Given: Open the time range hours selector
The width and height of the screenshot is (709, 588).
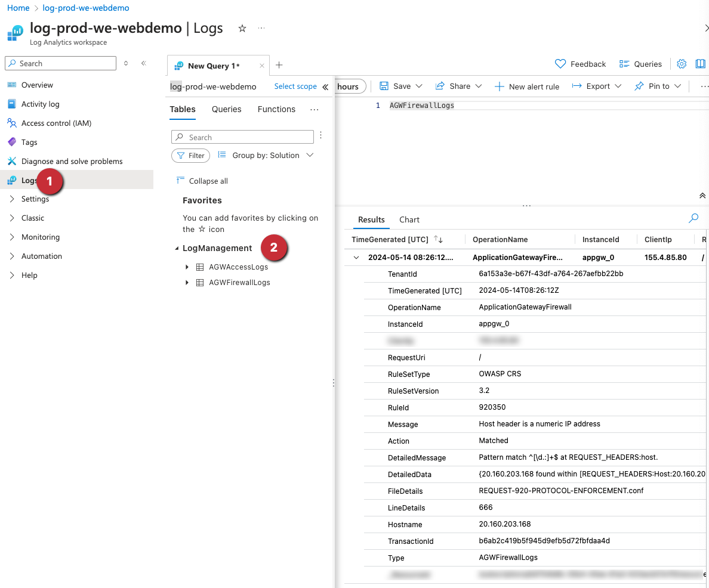Looking at the screenshot, I should point(350,86).
